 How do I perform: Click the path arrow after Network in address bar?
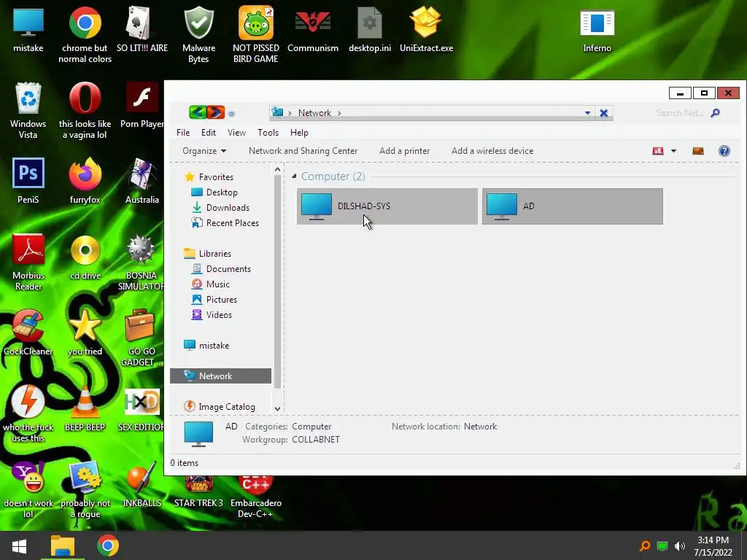[339, 113]
